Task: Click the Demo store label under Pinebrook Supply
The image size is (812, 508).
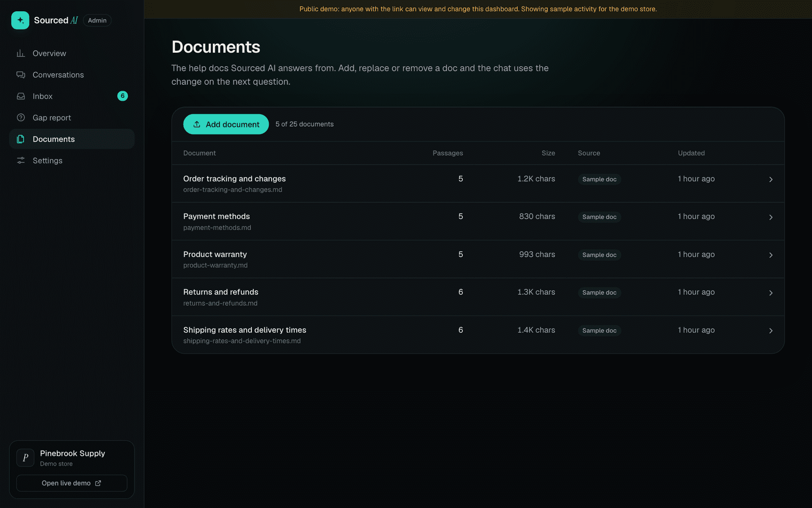Action: [56, 464]
